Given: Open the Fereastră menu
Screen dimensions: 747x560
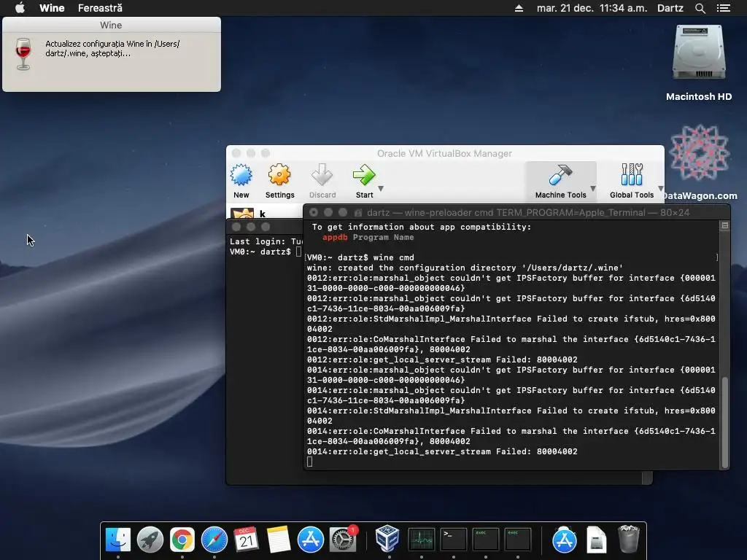Looking at the screenshot, I should coord(100,8).
